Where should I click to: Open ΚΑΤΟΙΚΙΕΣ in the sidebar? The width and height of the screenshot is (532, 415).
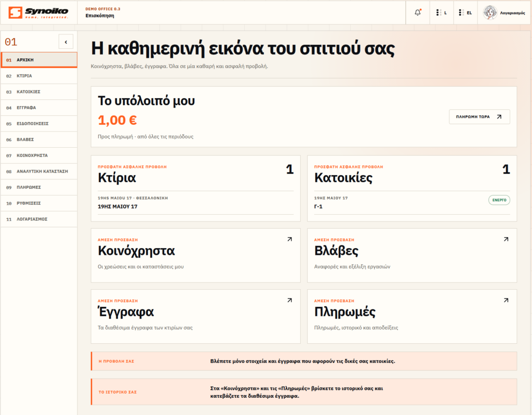click(39, 92)
